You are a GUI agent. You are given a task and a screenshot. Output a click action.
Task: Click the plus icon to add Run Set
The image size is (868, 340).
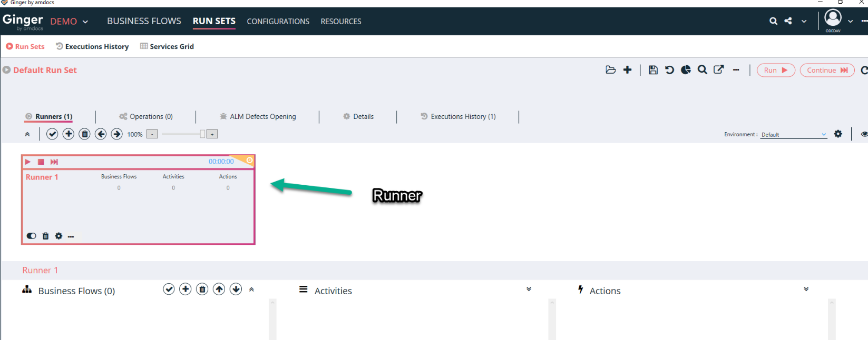coord(627,70)
